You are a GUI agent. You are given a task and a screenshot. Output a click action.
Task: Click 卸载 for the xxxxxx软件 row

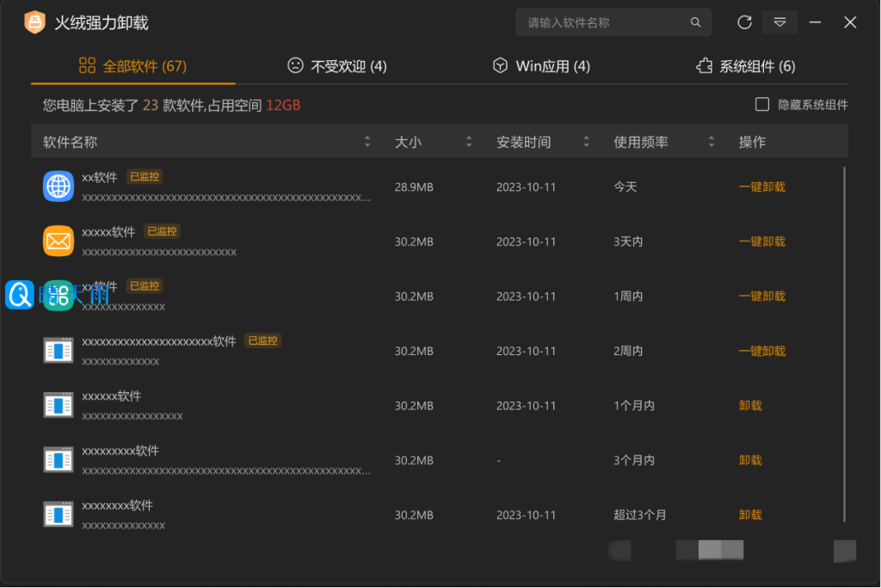750,406
